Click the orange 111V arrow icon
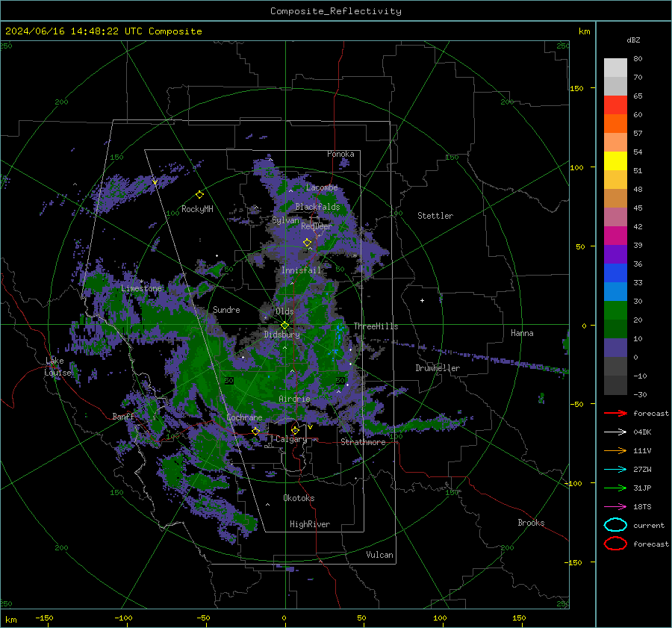Image resolution: width=672 pixels, height=628 pixels. [x=615, y=450]
